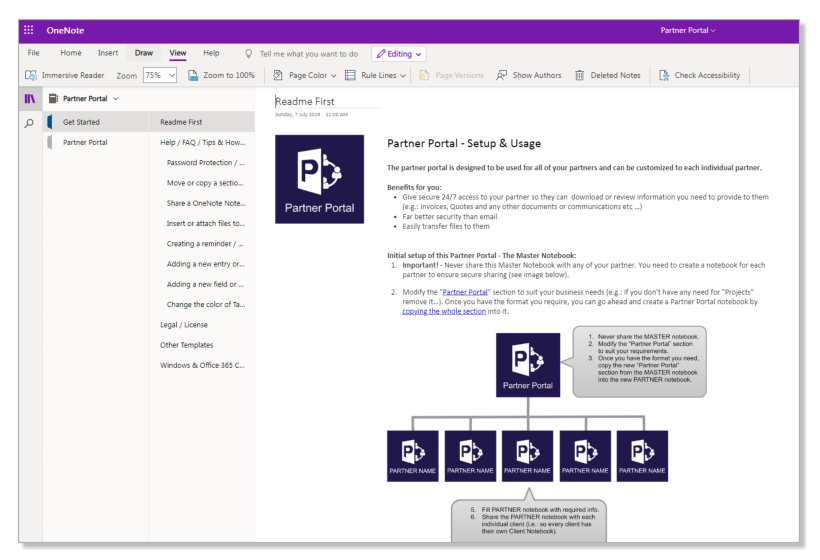
Task: Select the Get Started section
Action: coord(97,122)
